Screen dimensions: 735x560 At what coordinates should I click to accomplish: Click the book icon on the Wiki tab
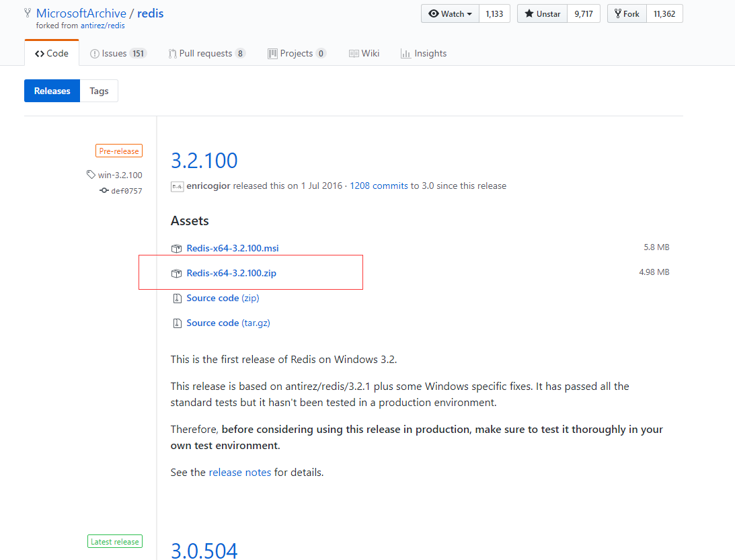pyautogui.click(x=354, y=54)
